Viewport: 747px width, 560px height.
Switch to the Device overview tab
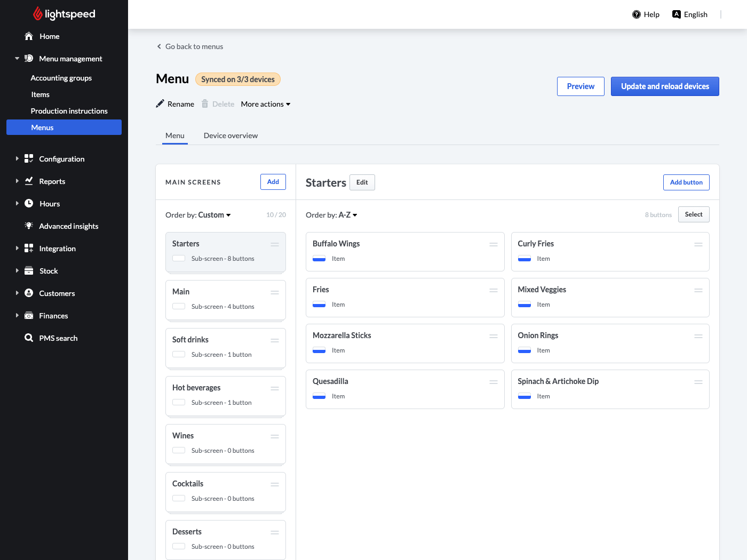[231, 135]
